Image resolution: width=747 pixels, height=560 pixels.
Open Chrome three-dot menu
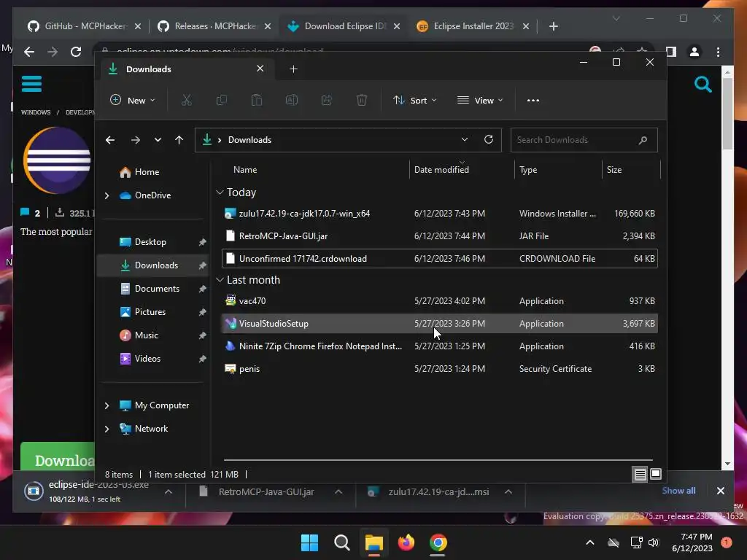(x=718, y=52)
